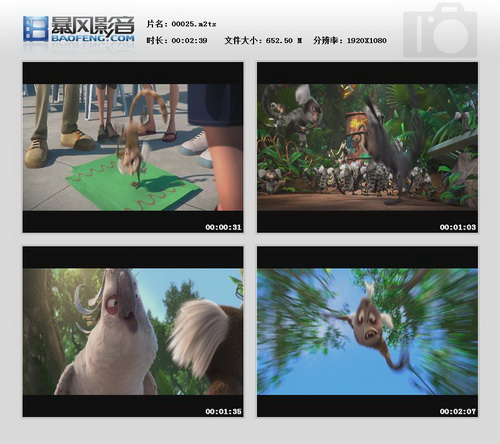This screenshot has height=444, width=500.
Task: Click the 00:00:31 timestamp label
Action: 223,227
